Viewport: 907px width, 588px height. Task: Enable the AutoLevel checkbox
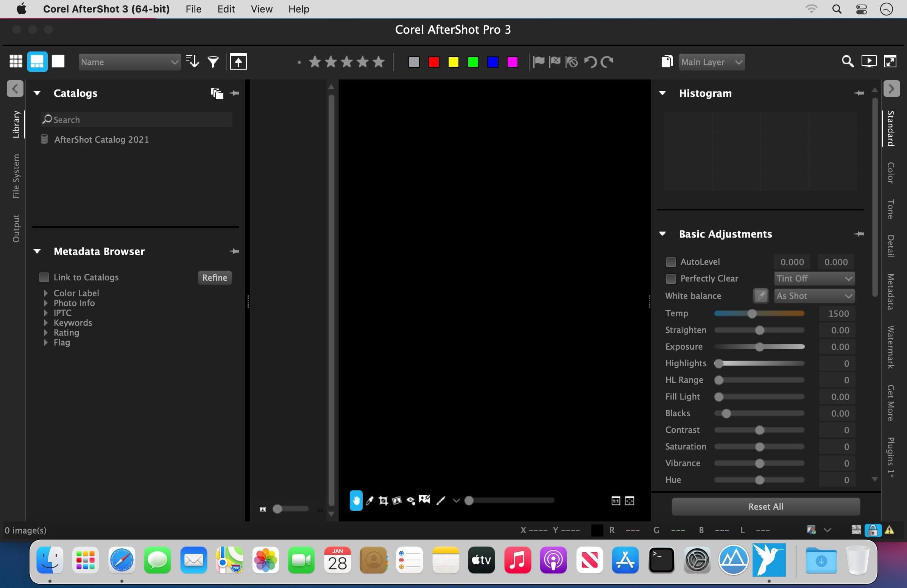pyautogui.click(x=671, y=262)
